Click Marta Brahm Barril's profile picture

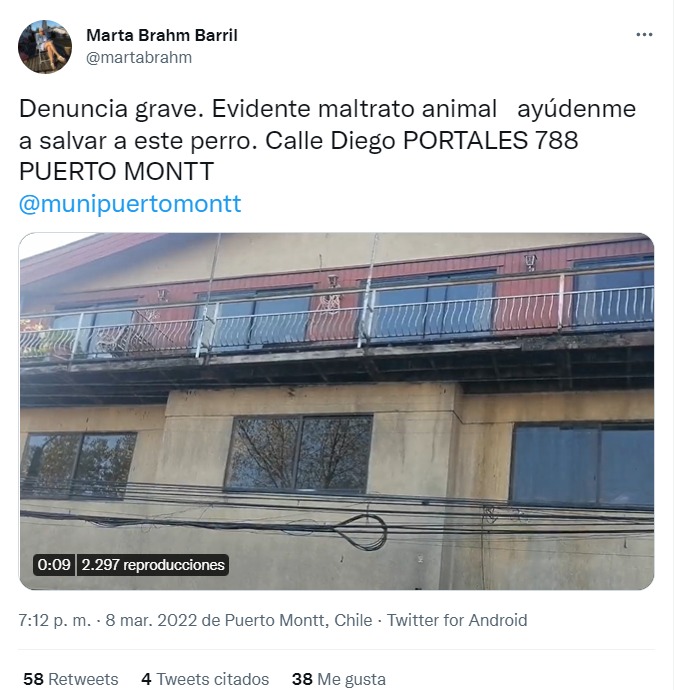(x=45, y=47)
